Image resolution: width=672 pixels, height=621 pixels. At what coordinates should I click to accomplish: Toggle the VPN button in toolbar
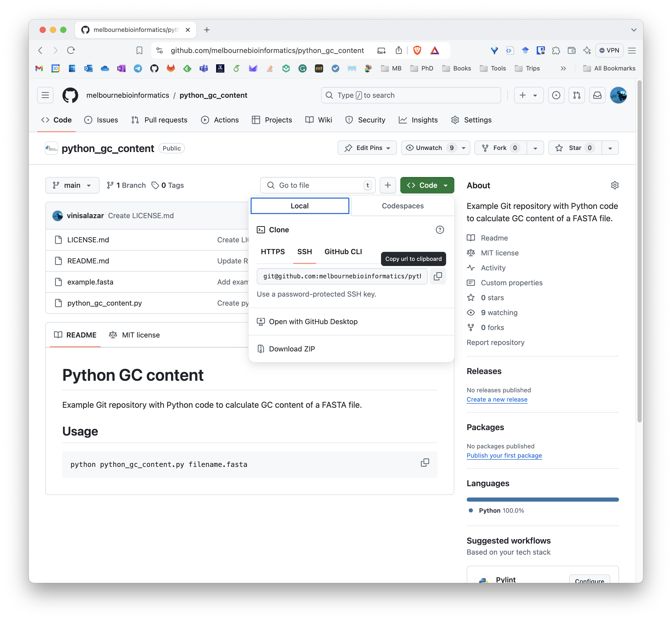[609, 50]
